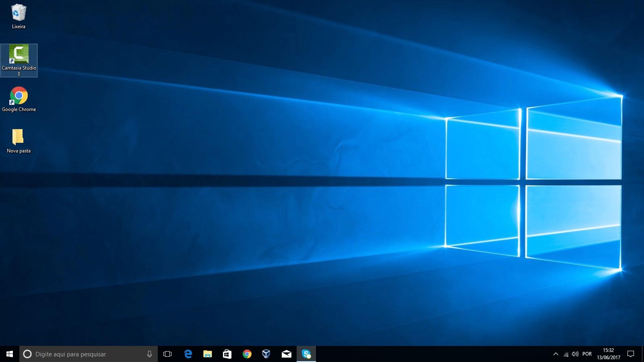This screenshot has height=362, width=644.
Task: Open the Recycle Bin (Lixeira)
Action: click(x=19, y=14)
